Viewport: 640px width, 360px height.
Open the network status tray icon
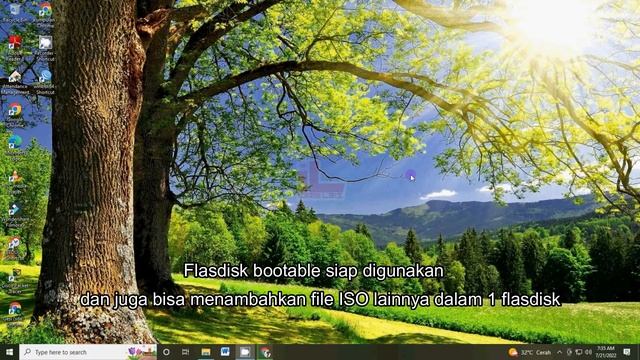tap(579, 352)
